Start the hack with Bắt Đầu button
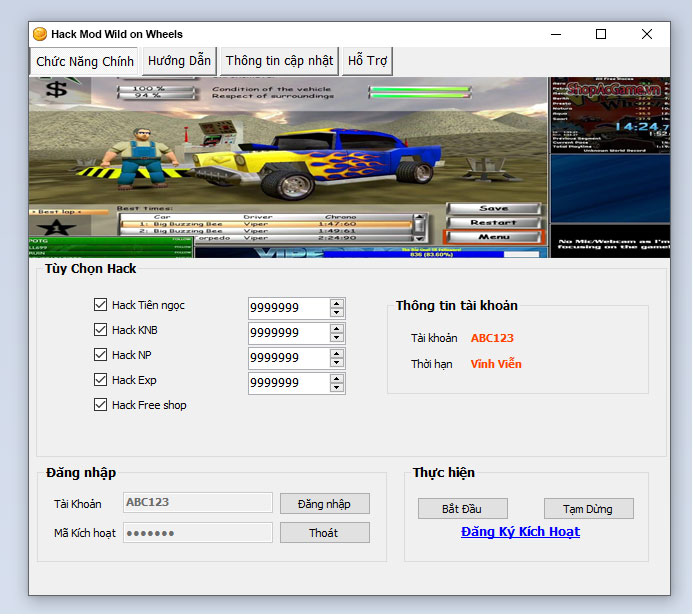693x616 pixels. click(x=463, y=509)
